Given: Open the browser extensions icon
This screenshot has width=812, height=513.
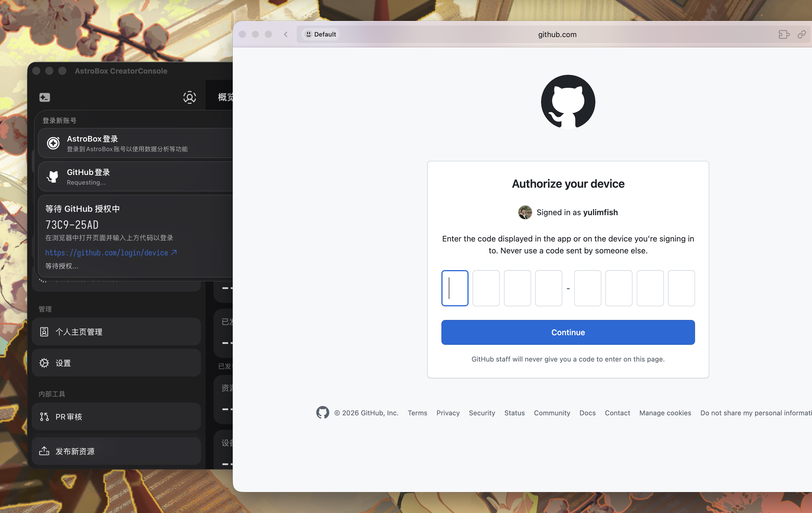Looking at the screenshot, I should tap(784, 35).
